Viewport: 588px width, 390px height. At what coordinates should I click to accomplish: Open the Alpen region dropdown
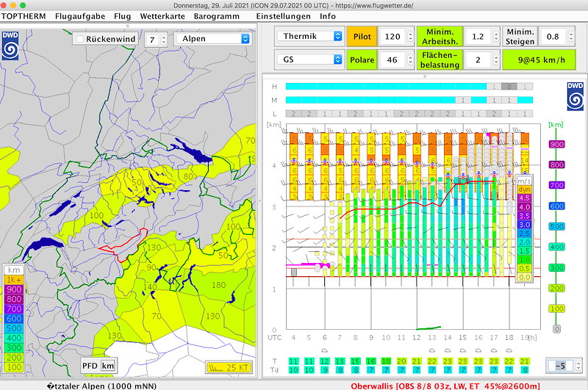[x=212, y=39]
